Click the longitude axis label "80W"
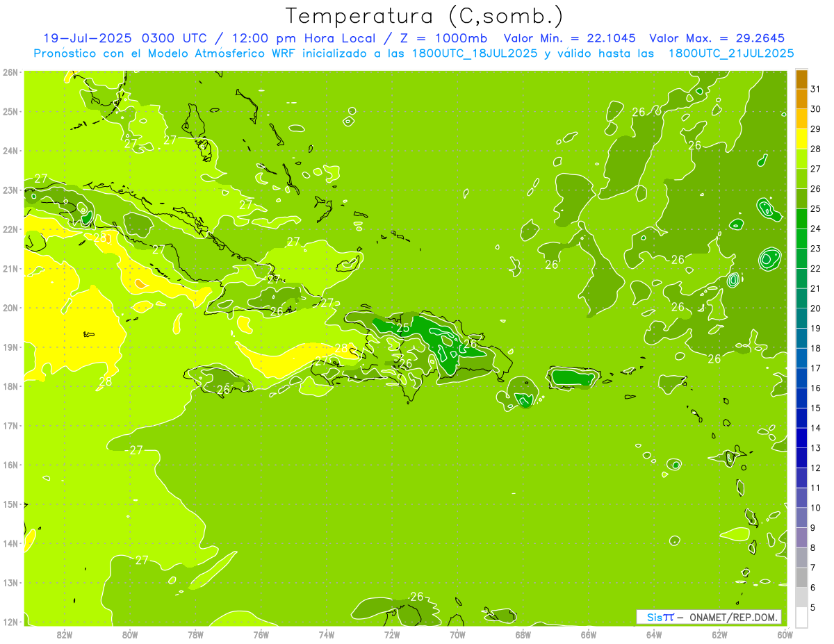The height and width of the screenshot is (644, 834). (x=130, y=634)
